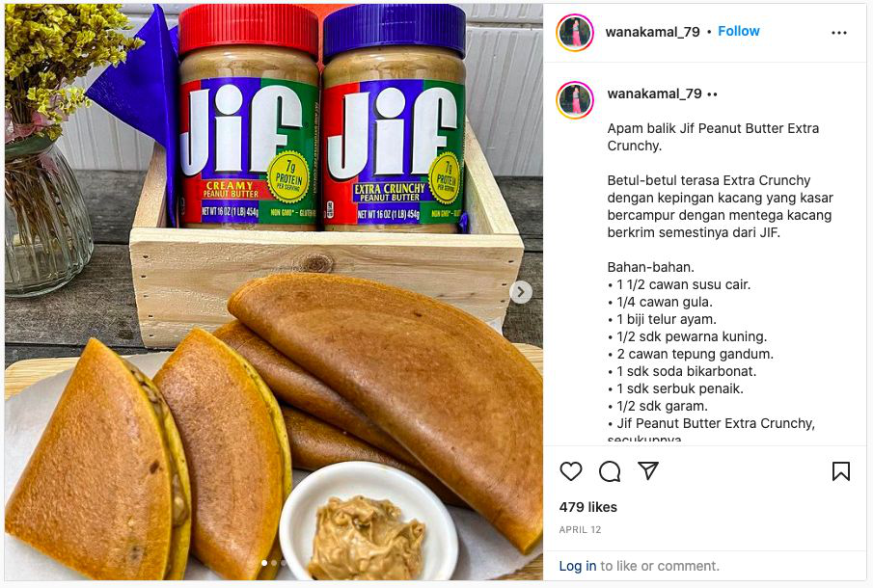
Task: Save the post with the bookmark icon
Action: pos(841,471)
